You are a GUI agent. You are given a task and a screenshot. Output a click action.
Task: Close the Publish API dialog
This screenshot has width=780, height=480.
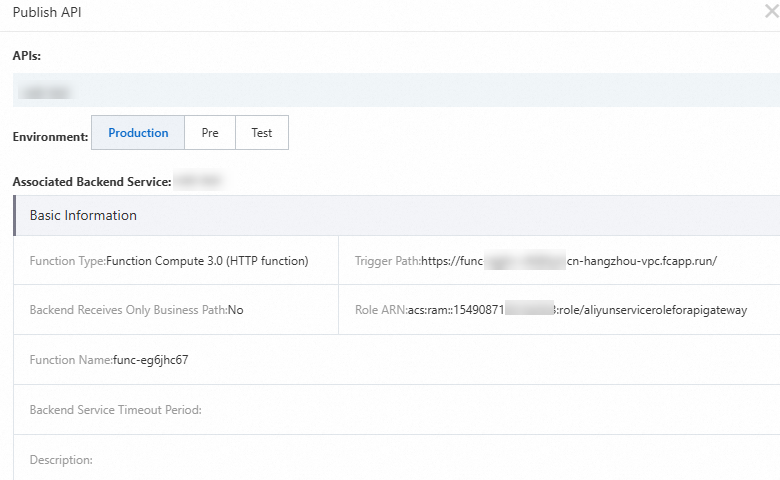tap(770, 13)
